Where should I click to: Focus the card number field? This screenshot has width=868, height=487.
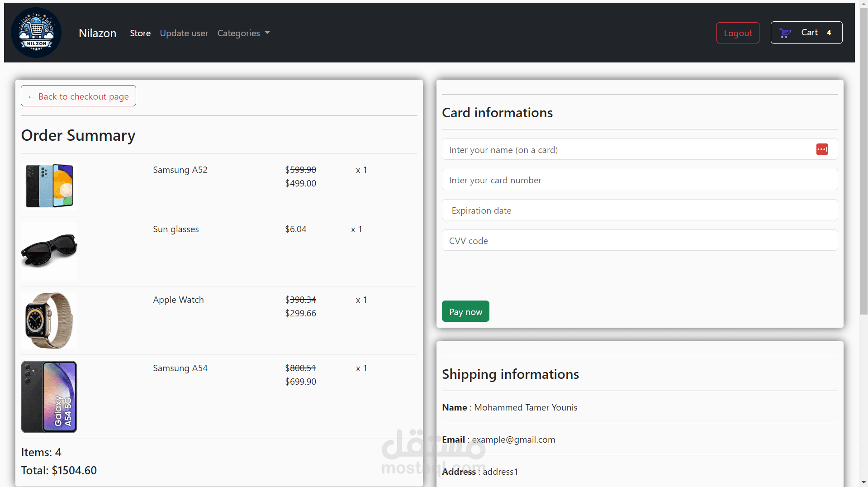[640, 180]
